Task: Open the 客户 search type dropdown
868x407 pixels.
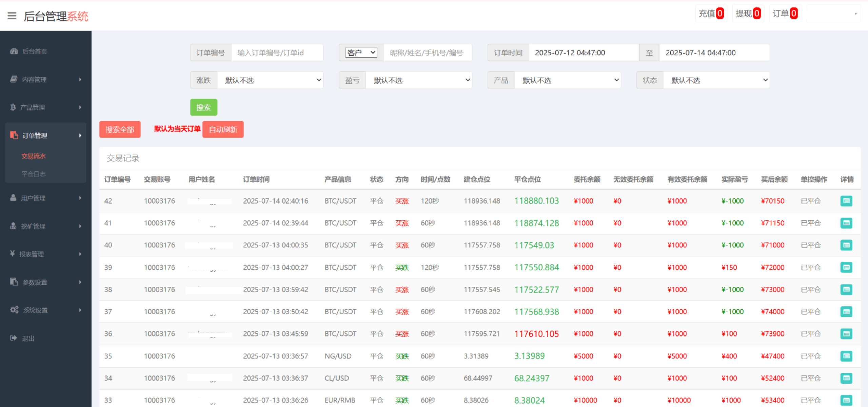Action: point(361,52)
